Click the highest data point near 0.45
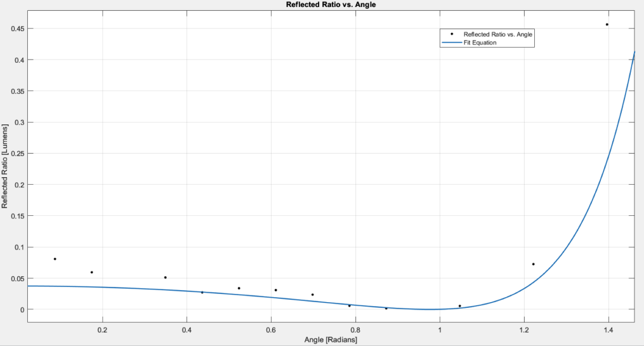This screenshot has width=644, height=346. (x=607, y=25)
